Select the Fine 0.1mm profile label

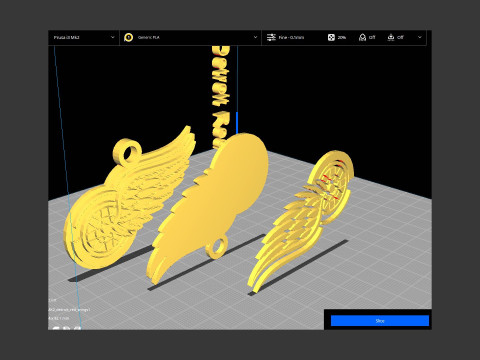pos(291,38)
